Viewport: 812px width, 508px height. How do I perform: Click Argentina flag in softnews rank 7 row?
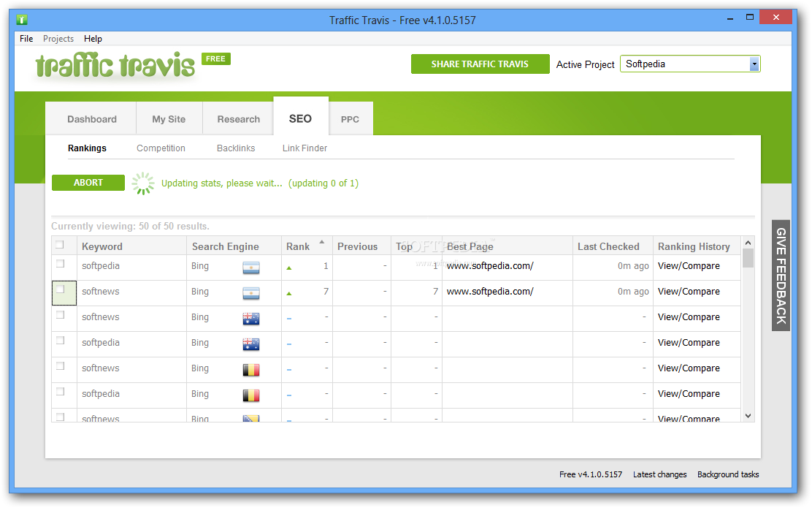pyautogui.click(x=251, y=293)
